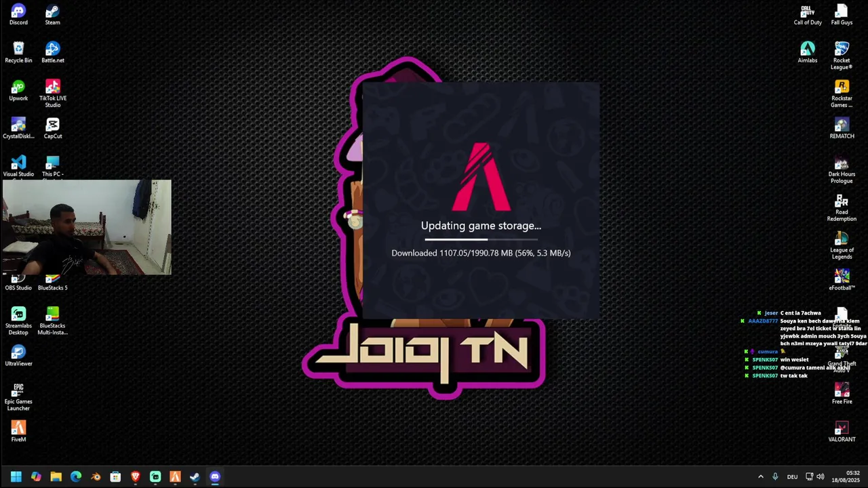Click the 'Updating game storage...' text
The width and height of the screenshot is (868, 488).
tap(481, 226)
